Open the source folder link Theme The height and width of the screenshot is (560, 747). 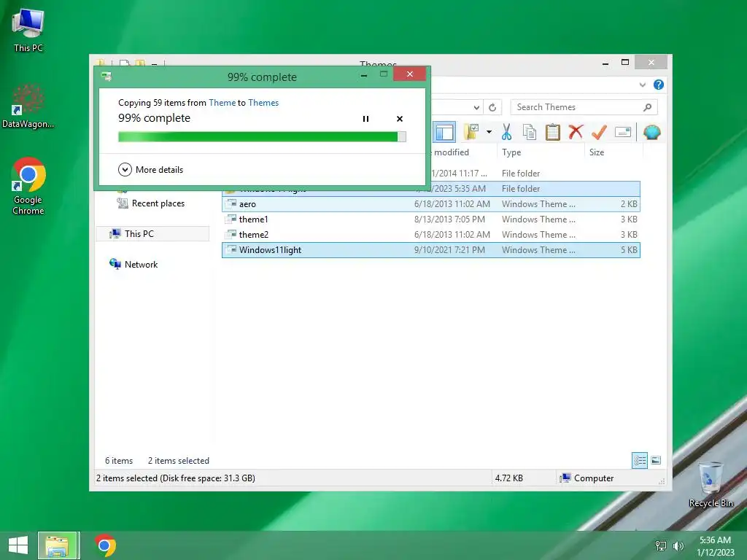pyautogui.click(x=222, y=103)
